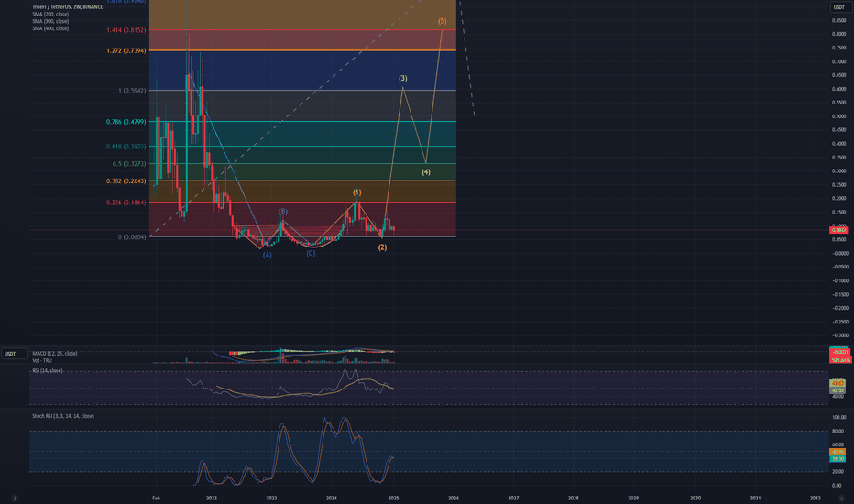Viewport: 854px width, 504px height.
Task: Click the 0.236 (0.1864) Fibonacci level label
Action: [x=126, y=203]
